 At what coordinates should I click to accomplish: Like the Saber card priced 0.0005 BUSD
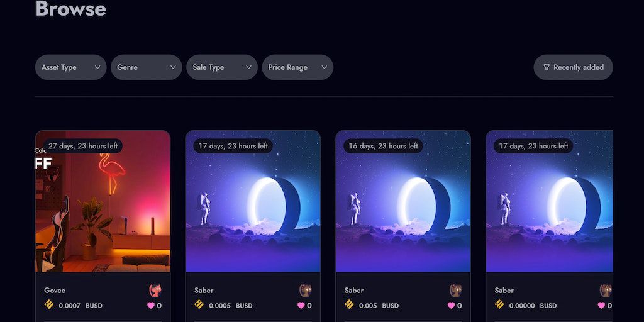pyautogui.click(x=301, y=305)
